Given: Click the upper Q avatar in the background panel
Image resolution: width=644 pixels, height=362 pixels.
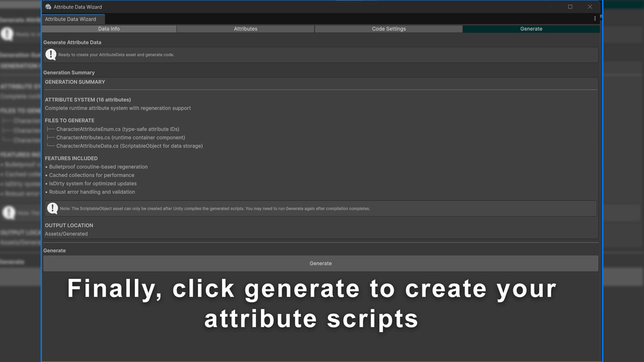Looking at the screenshot, I should tap(6, 33).
